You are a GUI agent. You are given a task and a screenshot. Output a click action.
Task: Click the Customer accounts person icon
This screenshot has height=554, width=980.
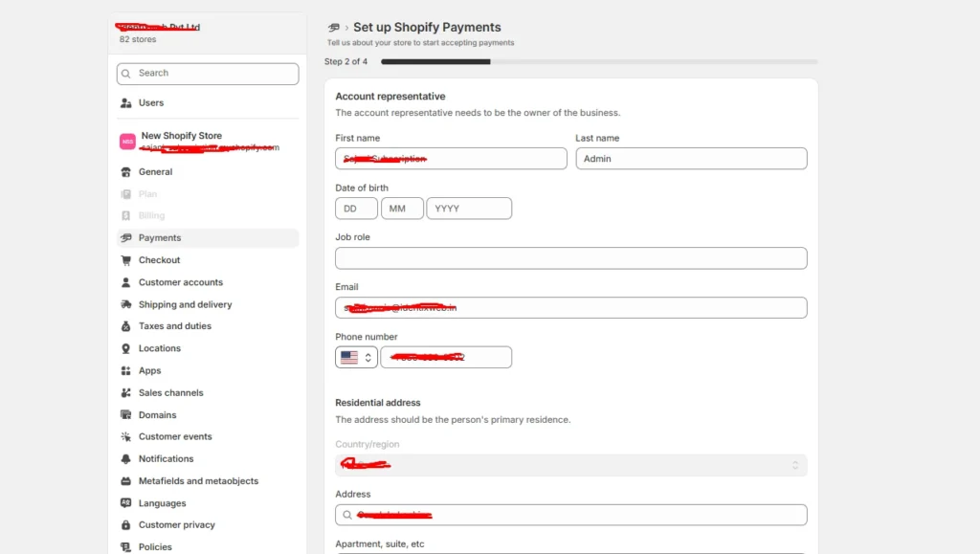(125, 282)
